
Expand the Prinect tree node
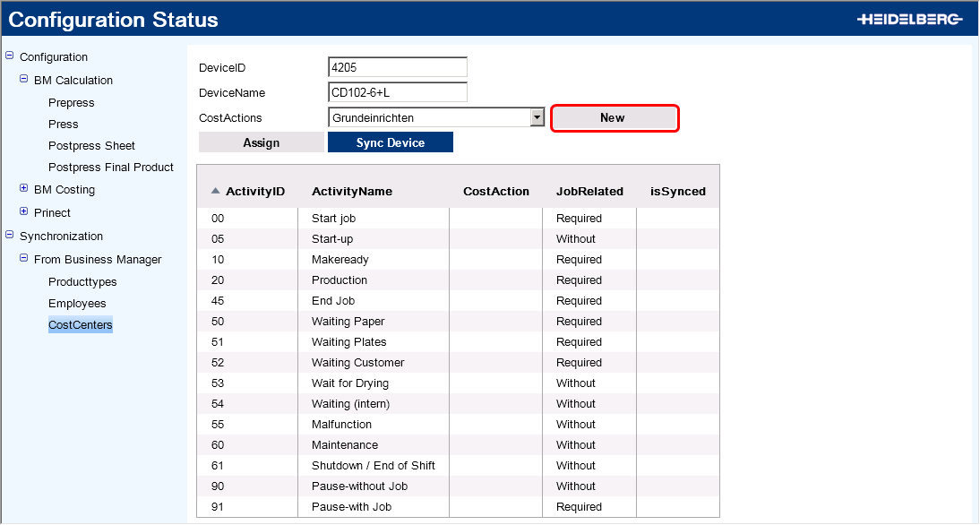24,211
